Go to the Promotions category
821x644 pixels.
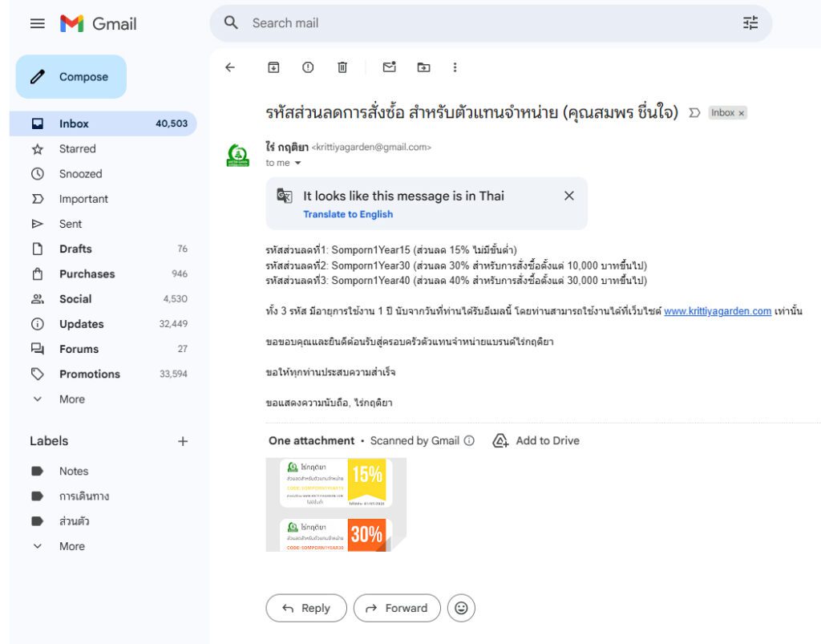(x=89, y=374)
